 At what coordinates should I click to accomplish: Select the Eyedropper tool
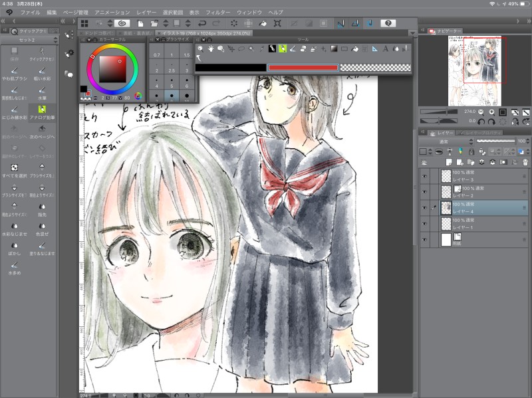tap(261, 49)
